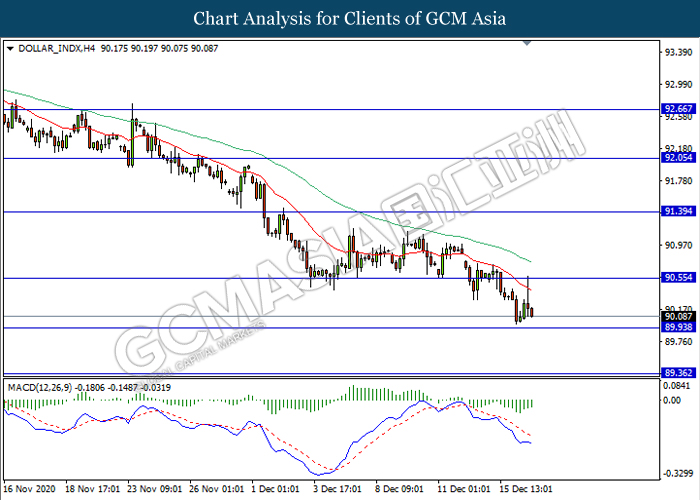This screenshot has height=500, width=700.
Task: Select the 89.362 price level label
Action: pyautogui.click(x=679, y=373)
